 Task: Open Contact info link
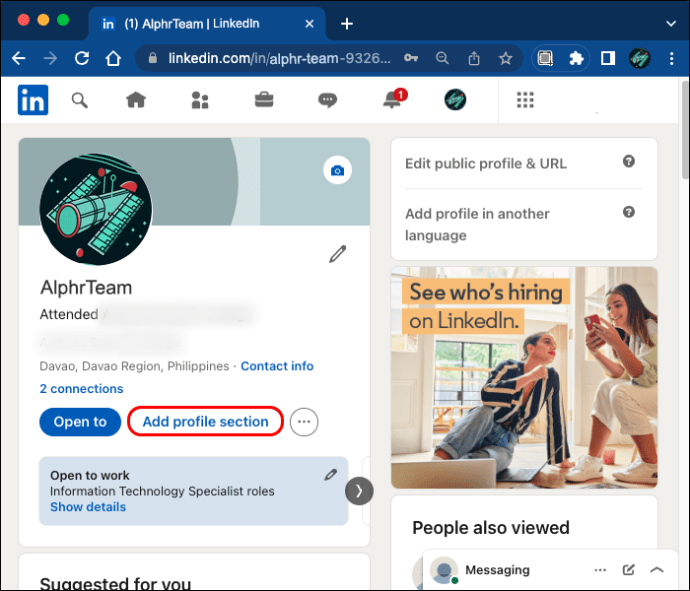pyautogui.click(x=277, y=366)
